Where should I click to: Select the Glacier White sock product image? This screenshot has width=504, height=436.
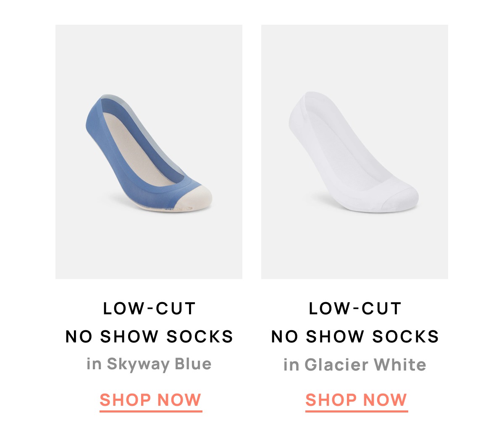tap(354, 152)
